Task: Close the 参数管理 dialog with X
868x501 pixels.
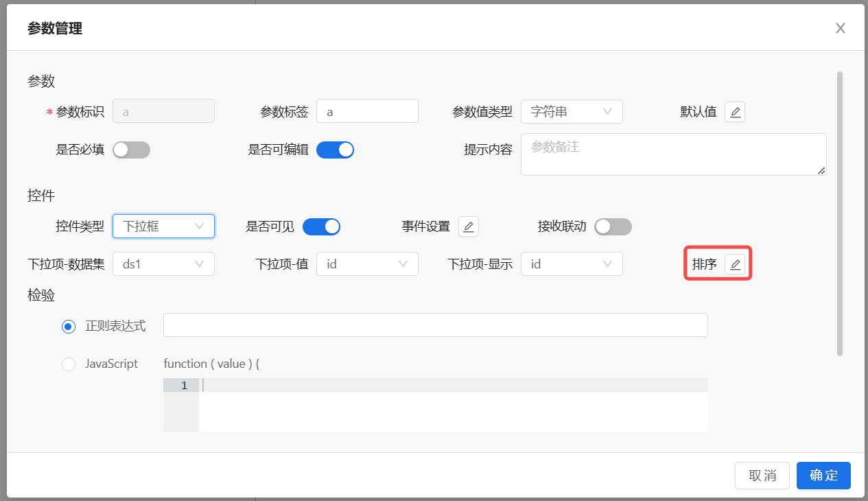Action: (x=840, y=28)
